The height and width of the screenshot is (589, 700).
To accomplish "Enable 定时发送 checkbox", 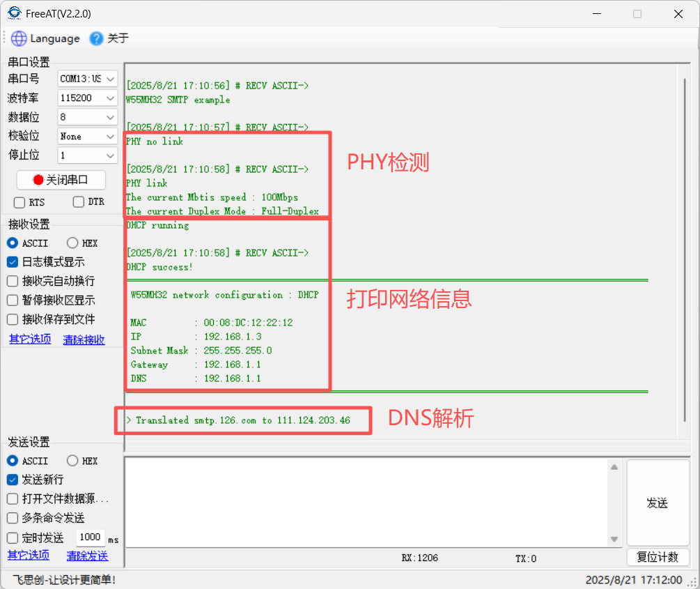I will (x=13, y=538).
